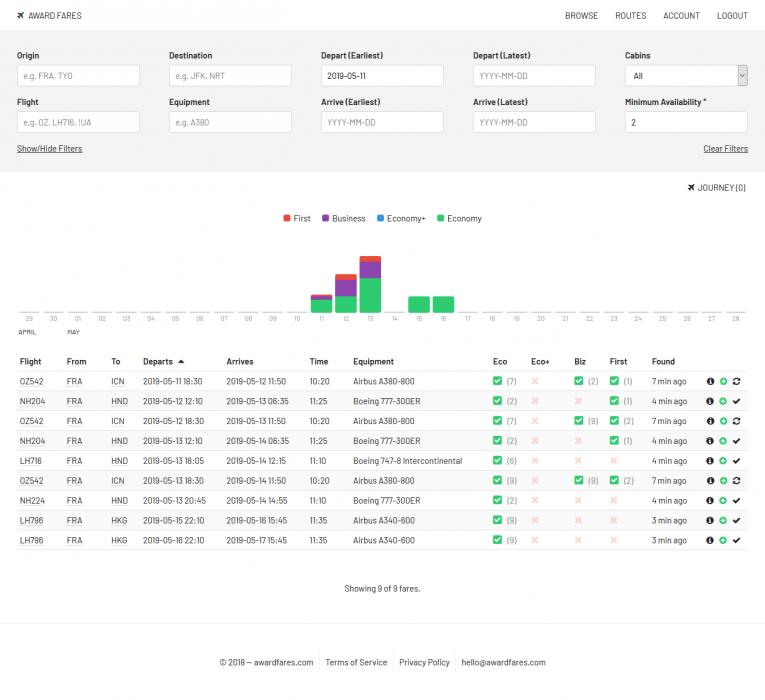Screen dimensions: 765x700
Task: Click checkmark icon on LH716 row
Action: coord(736,461)
